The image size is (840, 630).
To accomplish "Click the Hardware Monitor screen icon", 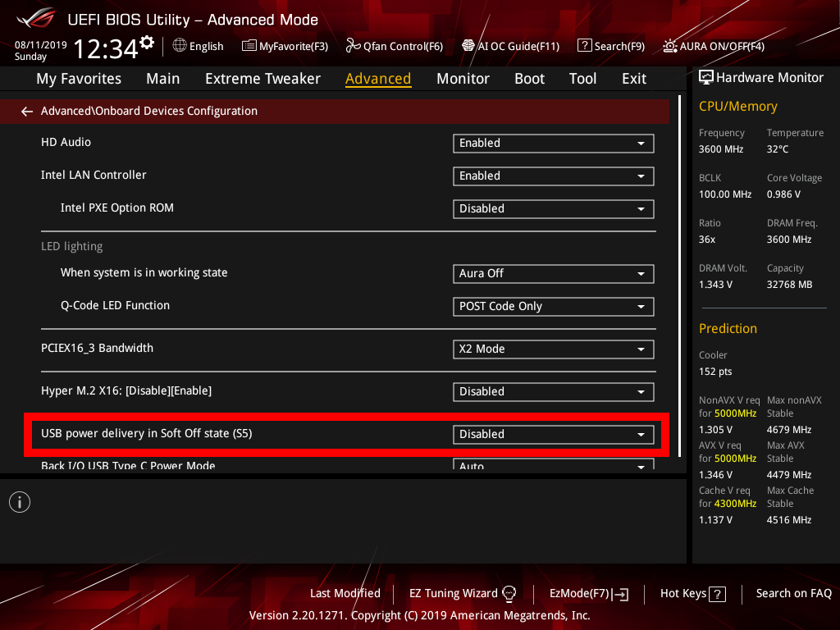I will click(x=706, y=78).
